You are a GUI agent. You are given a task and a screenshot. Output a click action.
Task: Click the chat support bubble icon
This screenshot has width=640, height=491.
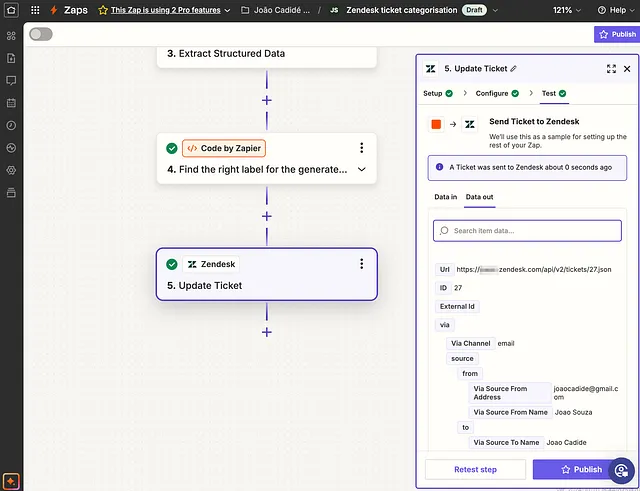coord(621,470)
